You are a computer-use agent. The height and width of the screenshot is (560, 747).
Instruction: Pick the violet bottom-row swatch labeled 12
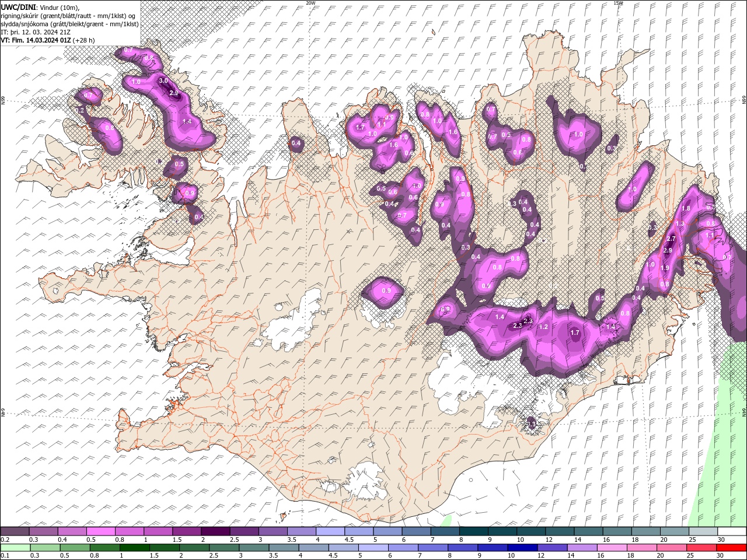[552, 548]
